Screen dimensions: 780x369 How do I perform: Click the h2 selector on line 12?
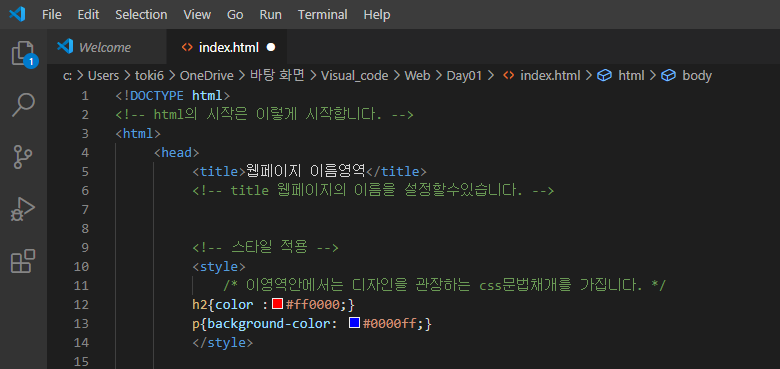tap(200, 304)
